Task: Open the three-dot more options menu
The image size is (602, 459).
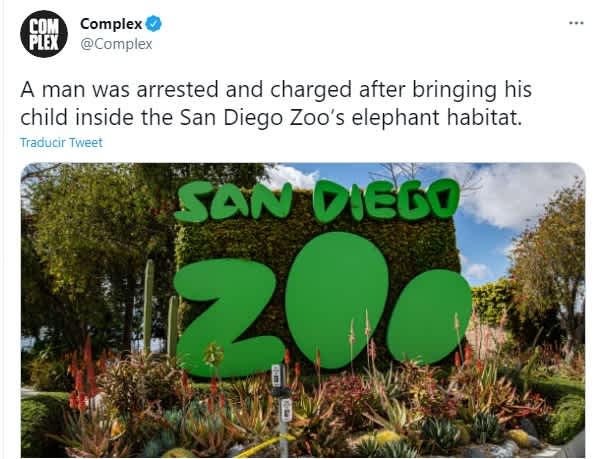Action: [x=576, y=23]
